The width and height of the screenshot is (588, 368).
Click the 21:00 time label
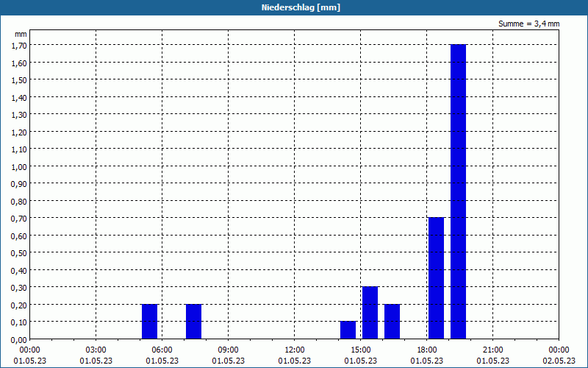(492, 350)
